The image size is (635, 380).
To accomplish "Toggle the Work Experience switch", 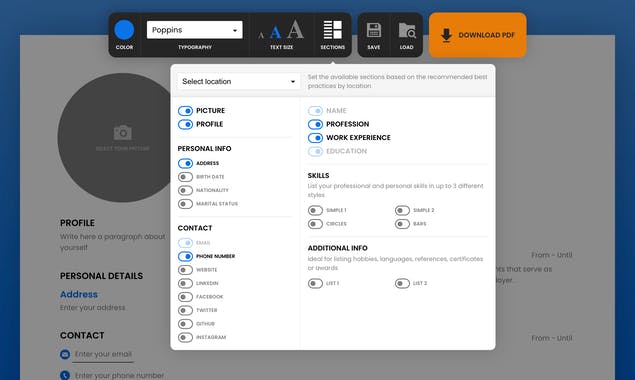I will (315, 138).
